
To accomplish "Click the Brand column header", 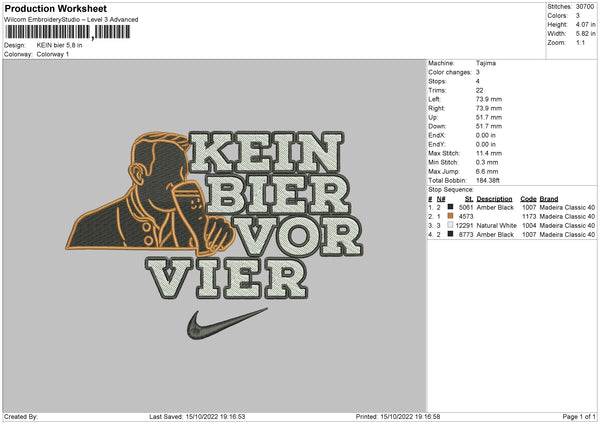I will (x=549, y=199).
